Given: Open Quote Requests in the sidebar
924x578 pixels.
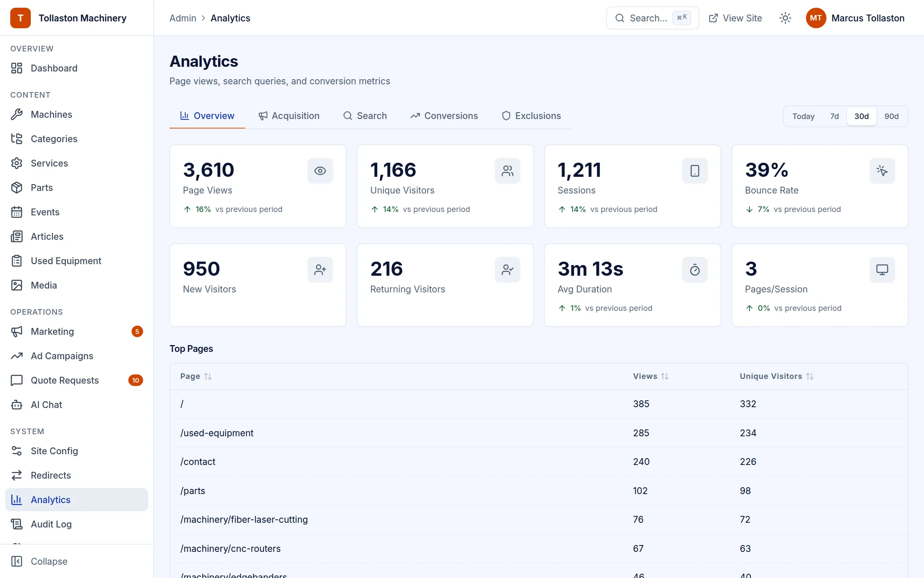Looking at the screenshot, I should point(77,380).
